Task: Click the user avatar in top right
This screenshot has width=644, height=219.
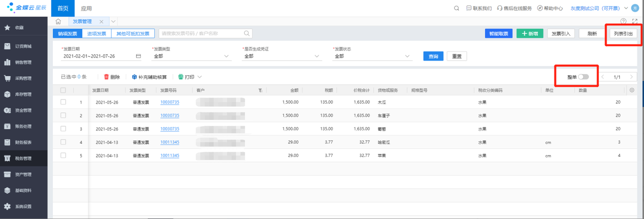Action: [635, 8]
